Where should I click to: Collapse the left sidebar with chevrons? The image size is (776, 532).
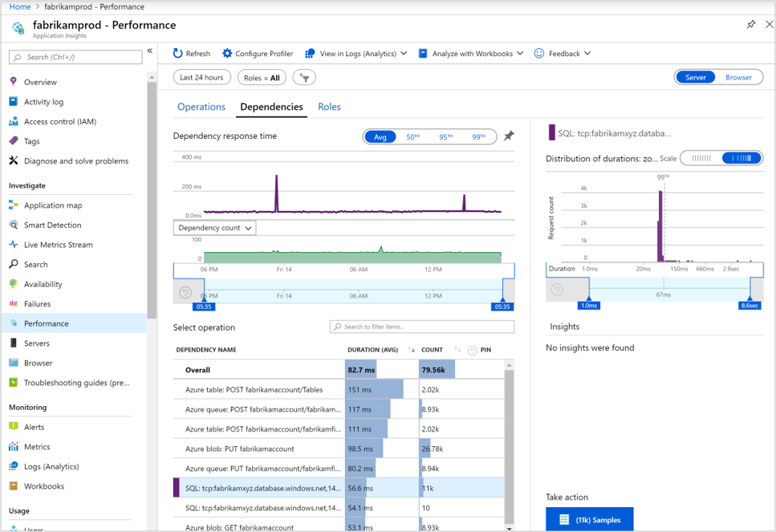click(150, 51)
